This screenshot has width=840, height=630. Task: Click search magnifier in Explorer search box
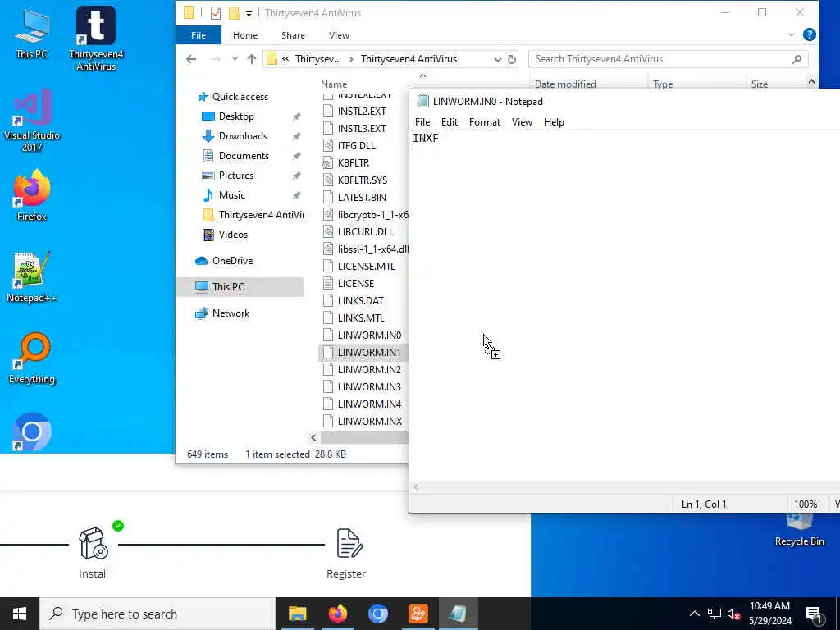pos(797,59)
